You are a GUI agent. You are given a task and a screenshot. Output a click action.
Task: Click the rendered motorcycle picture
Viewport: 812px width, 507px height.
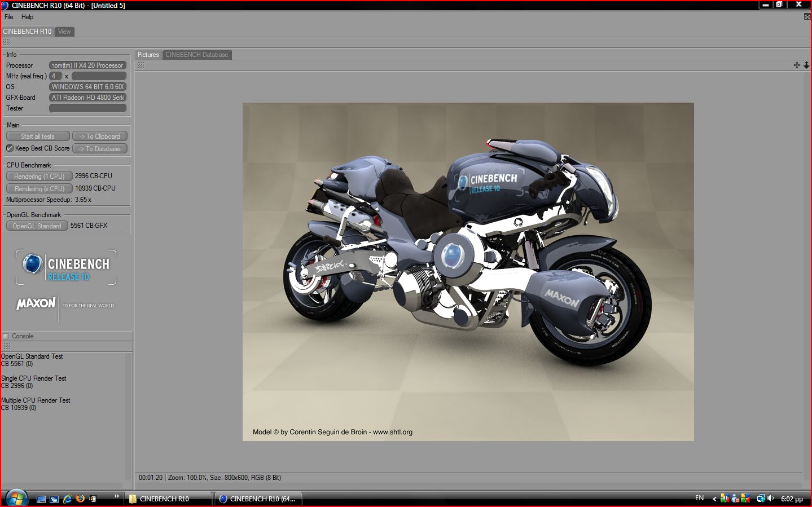pyautogui.click(x=468, y=271)
